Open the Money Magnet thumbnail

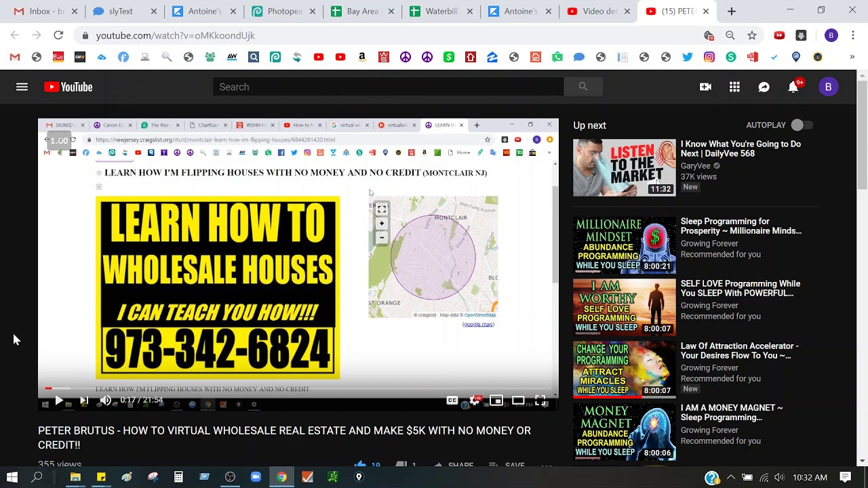pyautogui.click(x=625, y=432)
